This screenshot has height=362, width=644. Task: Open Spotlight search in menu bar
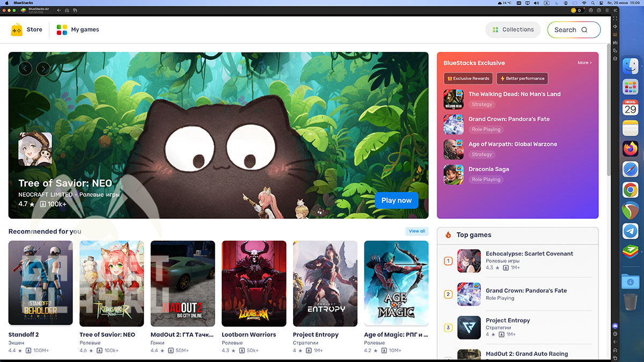[x=594, y=3]
